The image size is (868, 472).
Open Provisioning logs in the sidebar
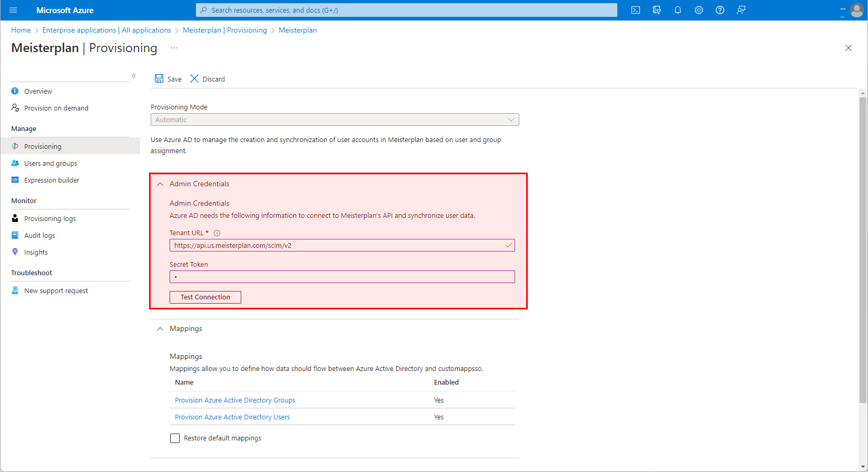click(50, 218)
